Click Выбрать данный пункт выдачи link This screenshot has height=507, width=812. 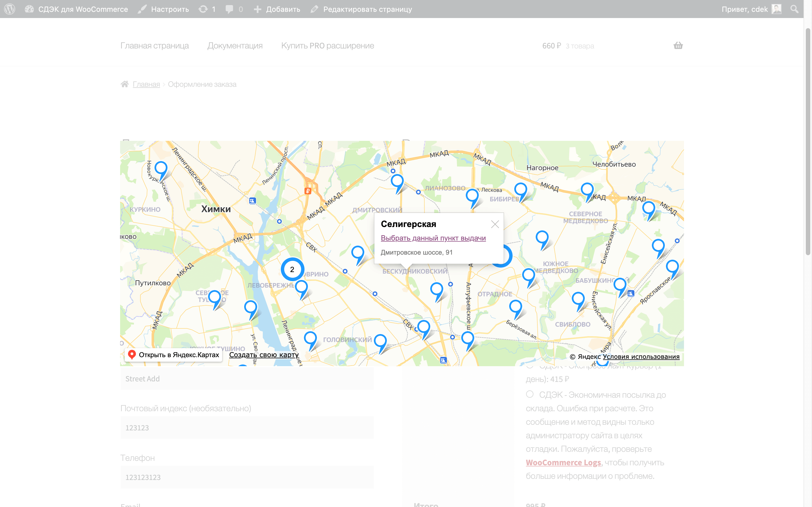click(433, 238)
